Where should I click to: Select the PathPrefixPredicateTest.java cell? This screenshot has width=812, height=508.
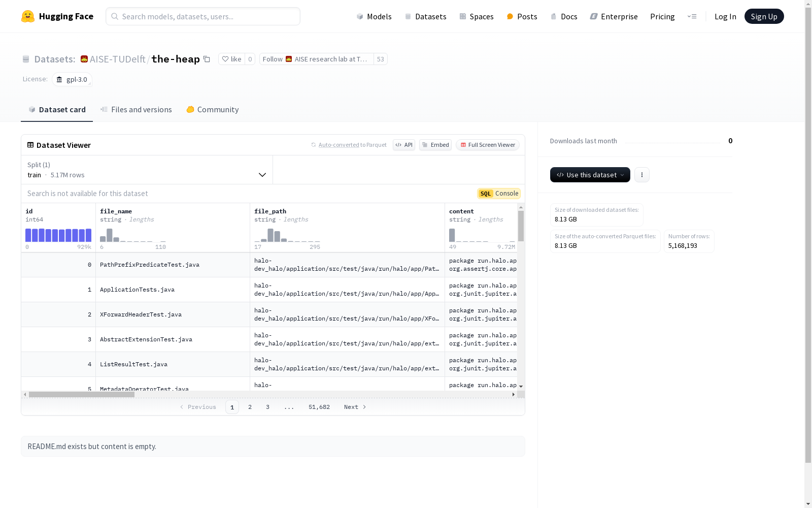click(173, 265)
